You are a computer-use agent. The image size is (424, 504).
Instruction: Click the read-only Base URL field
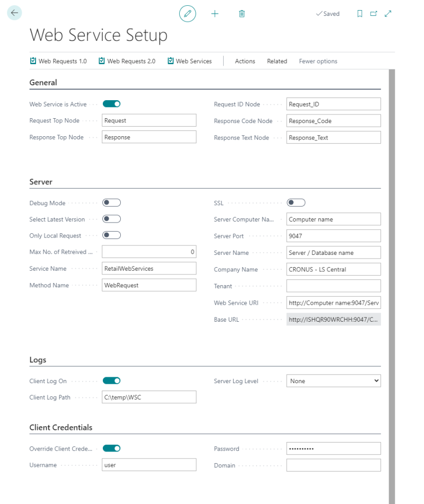click(x=334, y=319)
